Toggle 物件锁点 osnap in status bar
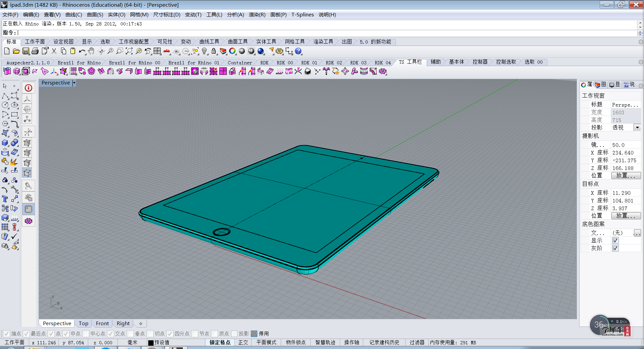 tap(296, 342)
